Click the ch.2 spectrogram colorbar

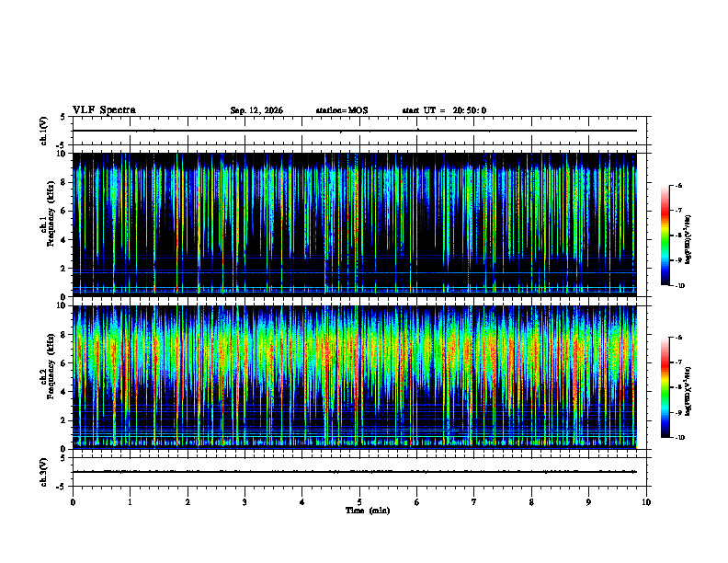coord(665,387)
